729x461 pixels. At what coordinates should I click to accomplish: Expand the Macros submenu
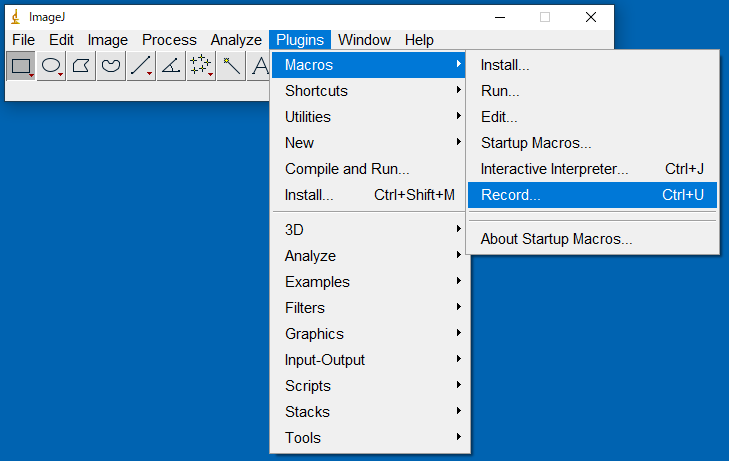pos(370,65)
